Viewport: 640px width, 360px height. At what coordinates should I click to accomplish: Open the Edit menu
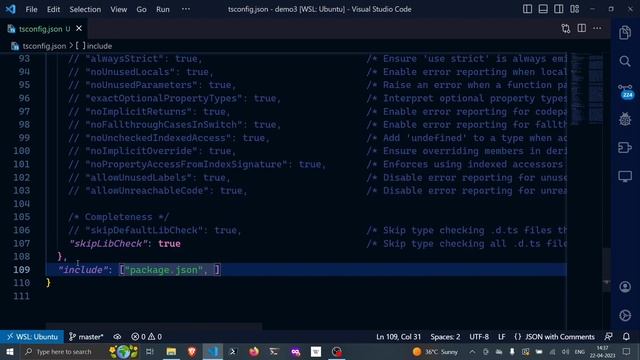coord(53,9)
